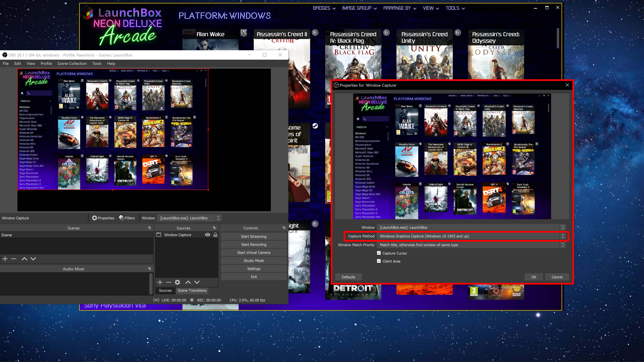
Task: Click Cancel in the Properties dialog
Action: [557, 277]
